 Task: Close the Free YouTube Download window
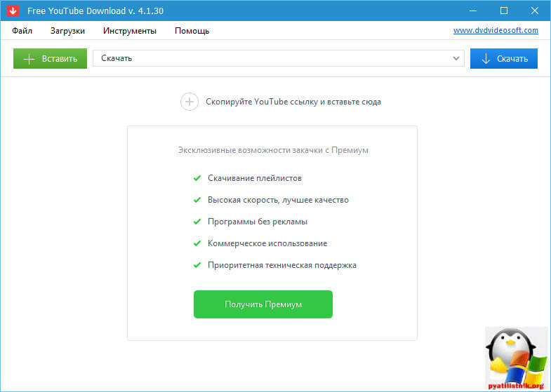tap(534, 11)
